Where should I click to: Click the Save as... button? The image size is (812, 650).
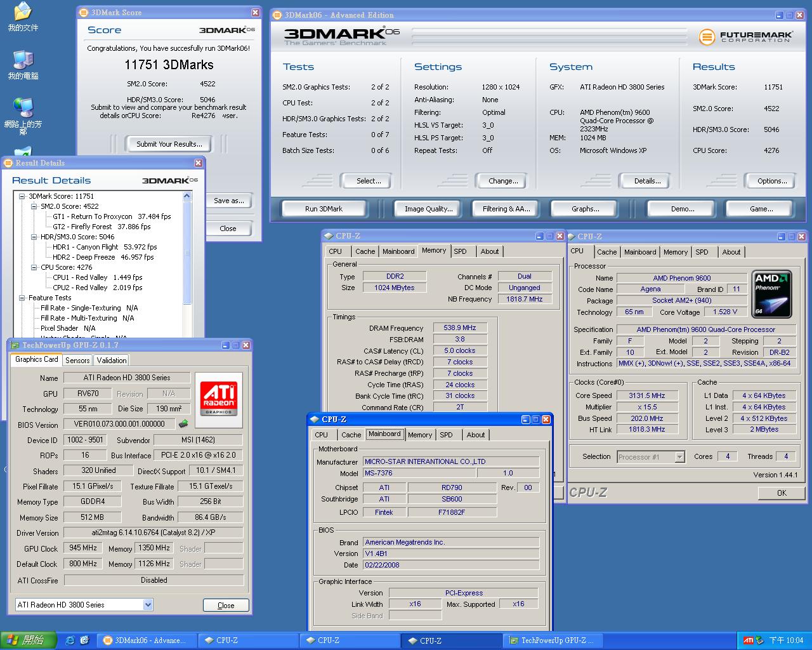pyautogui.click(x=228, y=201)
